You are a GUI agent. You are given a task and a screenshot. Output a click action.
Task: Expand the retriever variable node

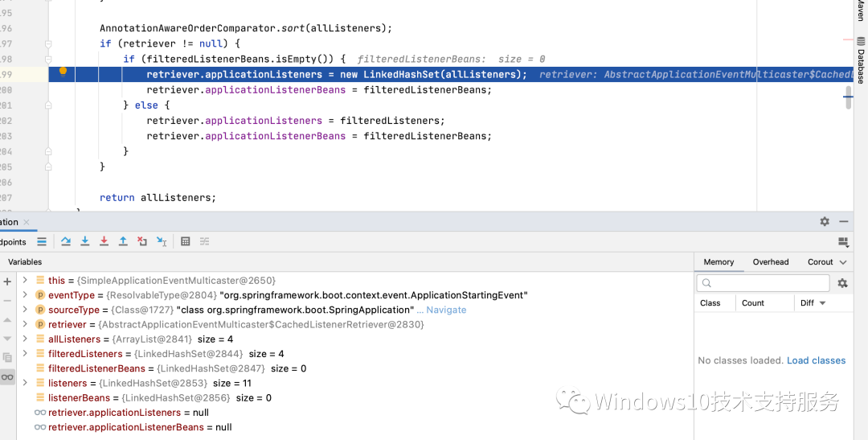[25, 324]
